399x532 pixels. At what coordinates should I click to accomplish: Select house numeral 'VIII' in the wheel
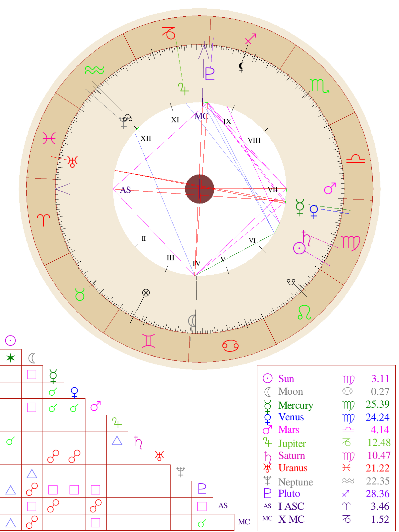pyautogui.click(x=254, y=140)
